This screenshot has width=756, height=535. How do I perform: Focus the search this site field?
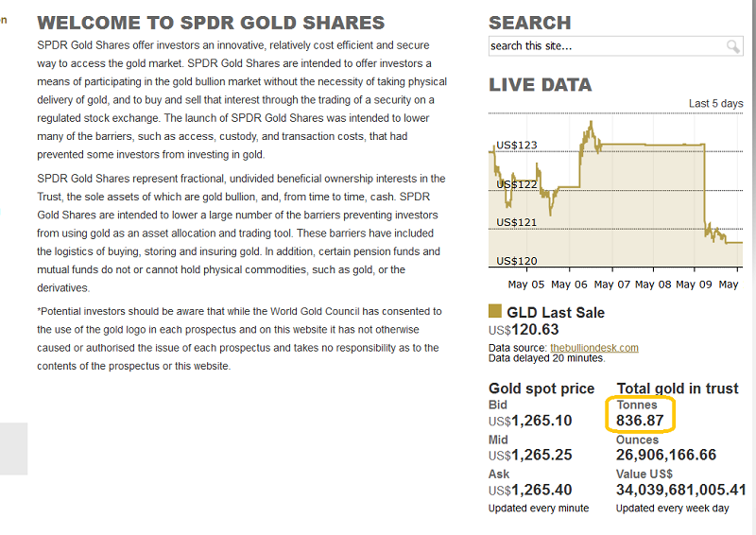click(615, 46)
